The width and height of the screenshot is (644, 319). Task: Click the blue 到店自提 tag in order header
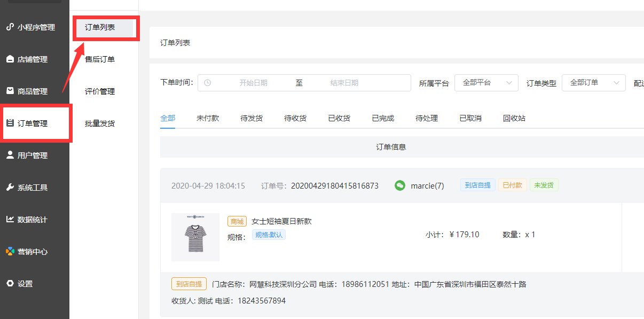tap(478, 185)
